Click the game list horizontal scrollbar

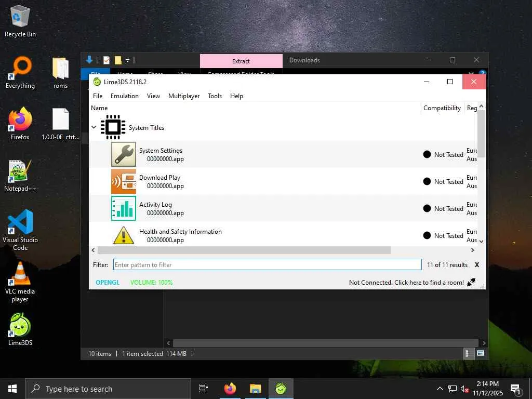pos(244,250)
